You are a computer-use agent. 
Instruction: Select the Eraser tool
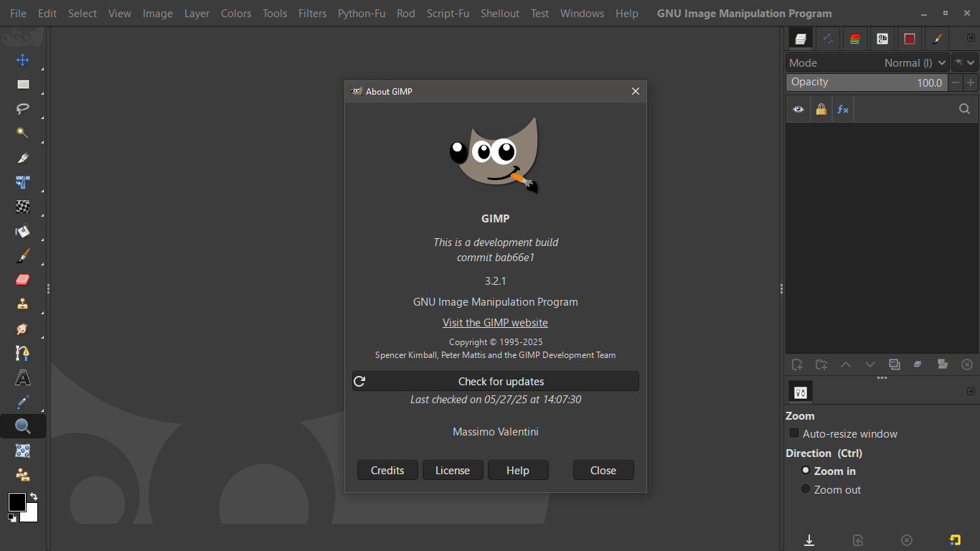tap(23, 280)
